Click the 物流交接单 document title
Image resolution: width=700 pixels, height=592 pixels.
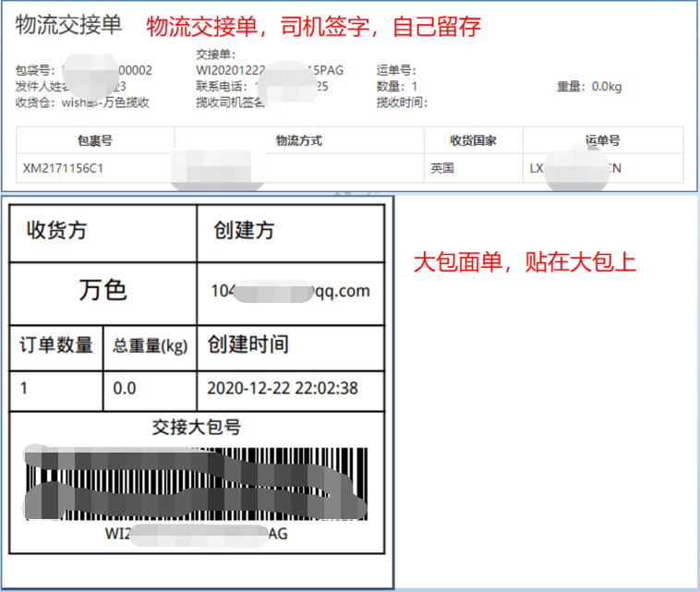[68, 25]
